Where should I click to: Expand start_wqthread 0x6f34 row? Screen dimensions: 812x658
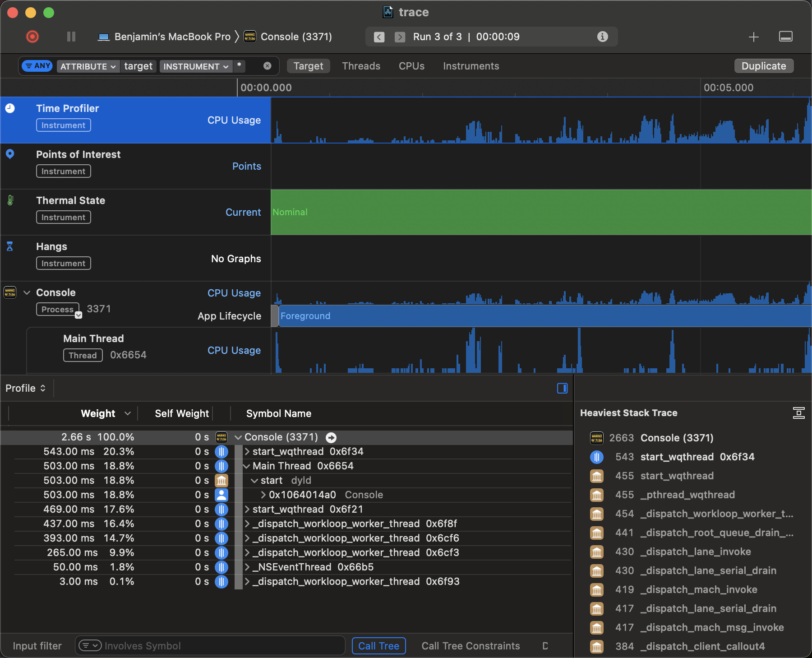pyautogui.click(x=247, y=451)
